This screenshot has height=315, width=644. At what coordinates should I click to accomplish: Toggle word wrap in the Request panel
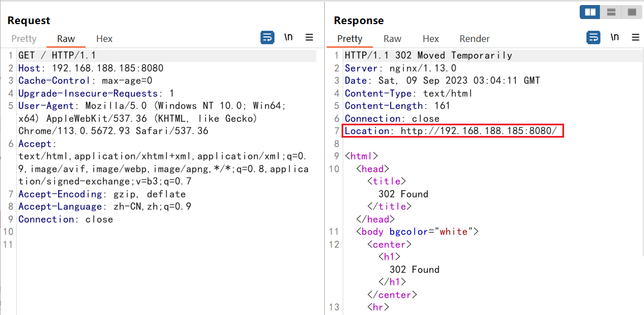click(267, 38)
